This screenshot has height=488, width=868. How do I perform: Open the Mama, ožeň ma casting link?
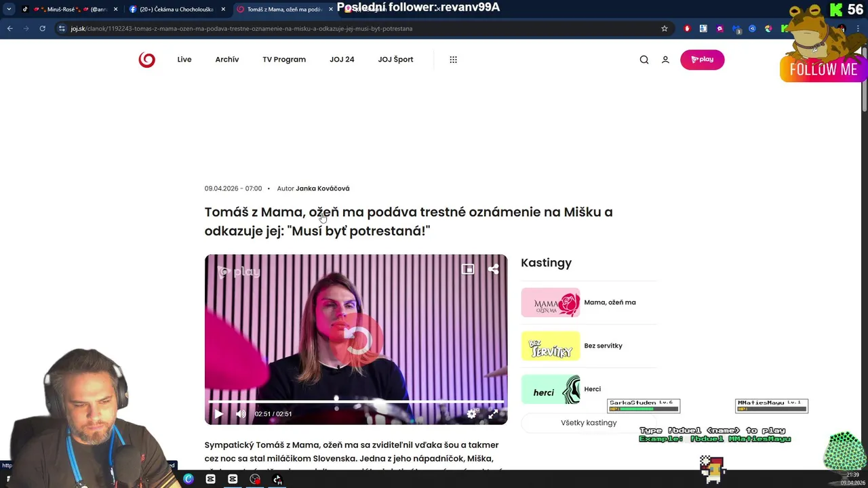(x=610, y=302)
